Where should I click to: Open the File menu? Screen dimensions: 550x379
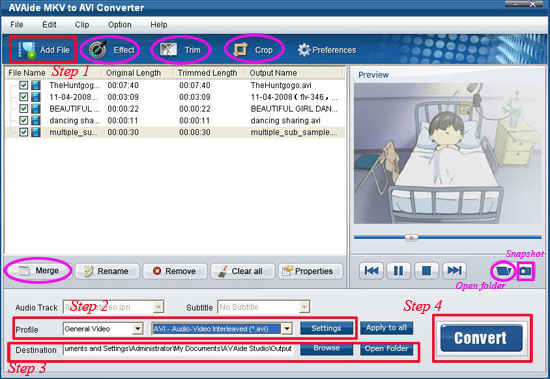coord(16,25)
